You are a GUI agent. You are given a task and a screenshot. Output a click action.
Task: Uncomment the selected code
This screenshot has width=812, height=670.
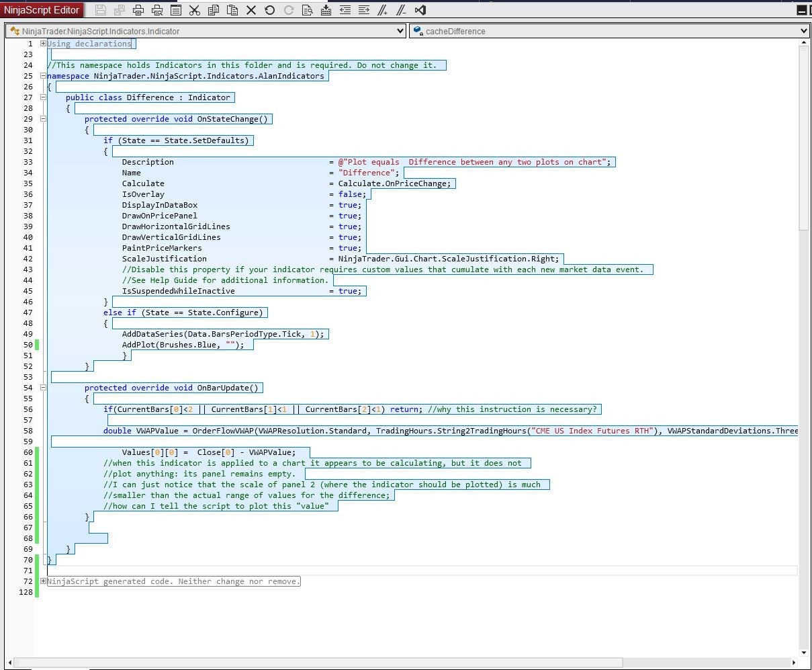(401, 10)
